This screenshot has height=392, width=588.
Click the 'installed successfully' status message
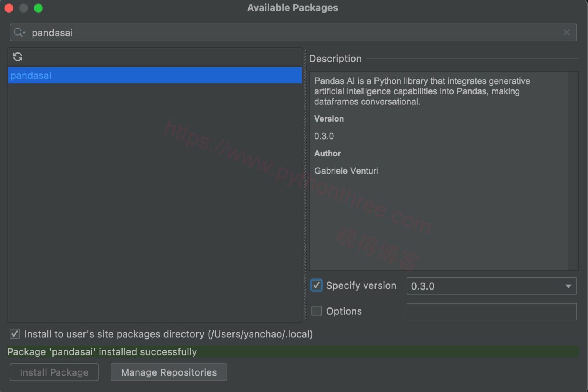[x=102, y=352]
